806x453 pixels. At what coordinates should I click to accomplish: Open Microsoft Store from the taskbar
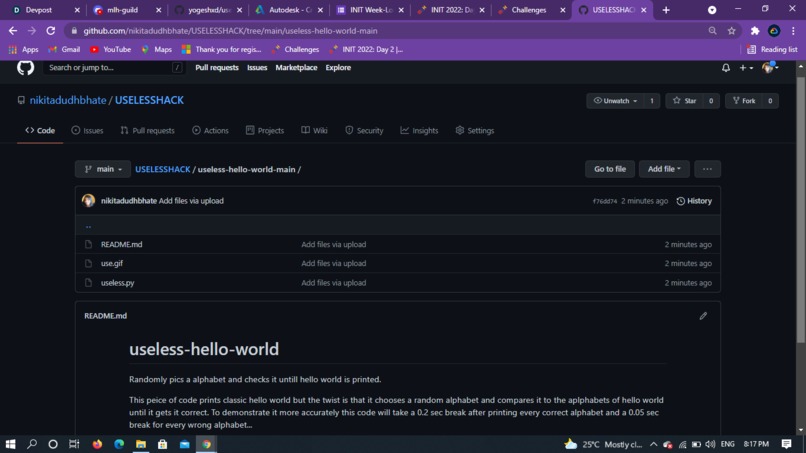point(162,444)
